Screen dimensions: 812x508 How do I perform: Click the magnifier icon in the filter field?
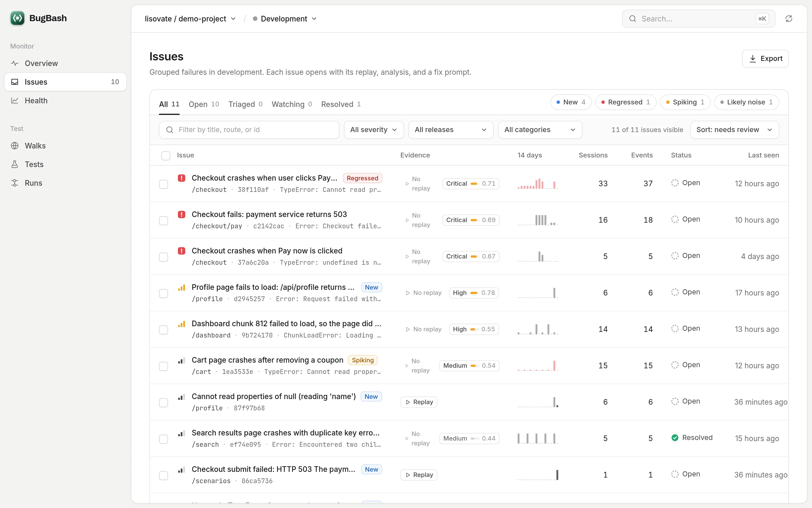[170, 130]
